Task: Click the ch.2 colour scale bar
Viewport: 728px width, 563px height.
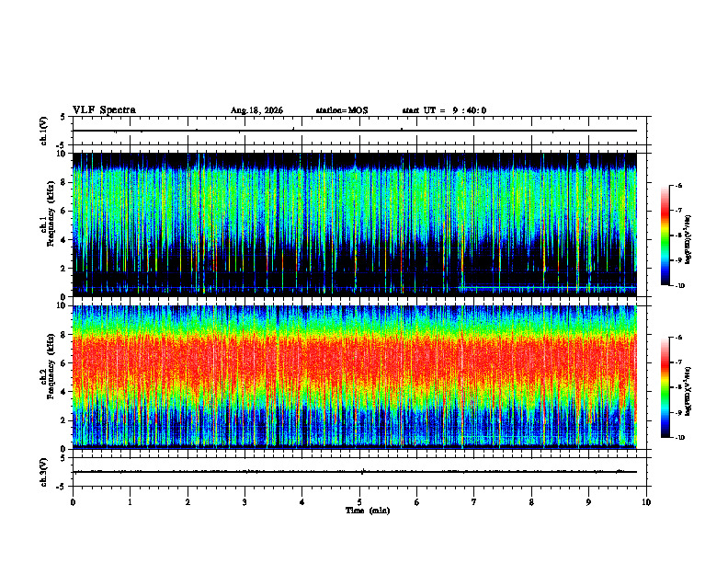Action: (665, 387)
